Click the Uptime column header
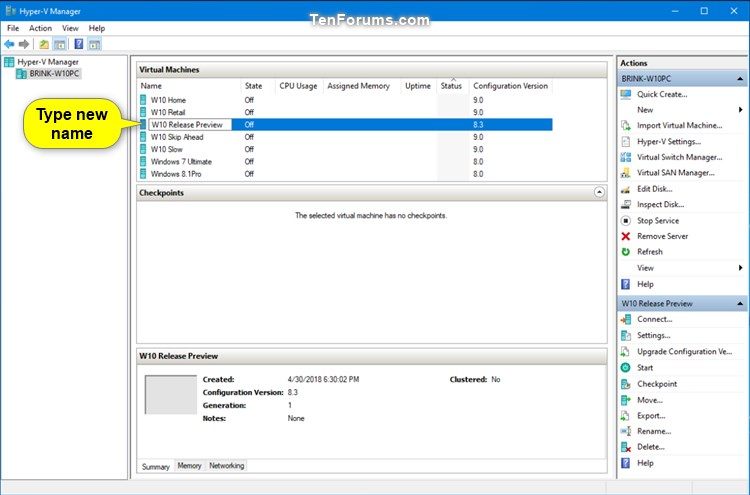Viewport: 750px width, 495px height. pyautogui.click(x=418, y=86)
